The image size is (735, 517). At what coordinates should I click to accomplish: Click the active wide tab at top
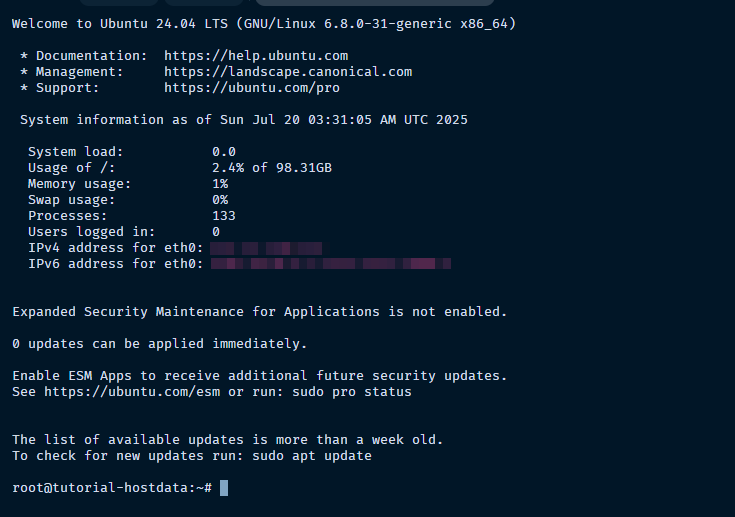[x=375, y=2]
